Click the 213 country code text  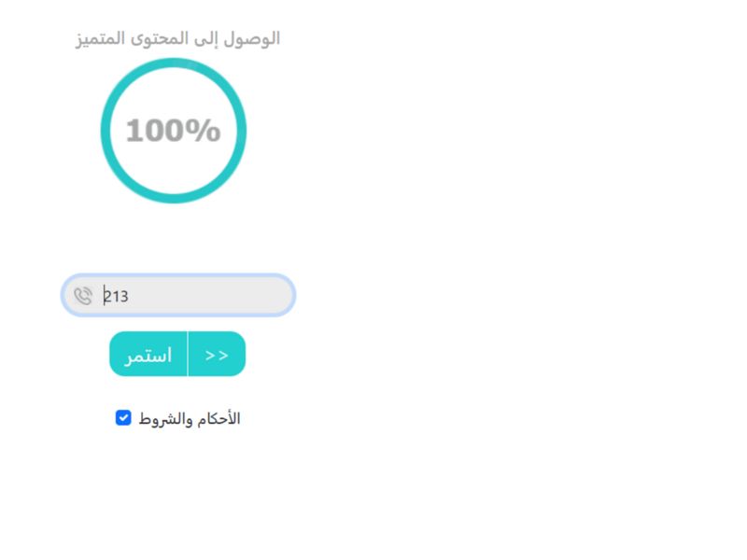coord(116,296)
